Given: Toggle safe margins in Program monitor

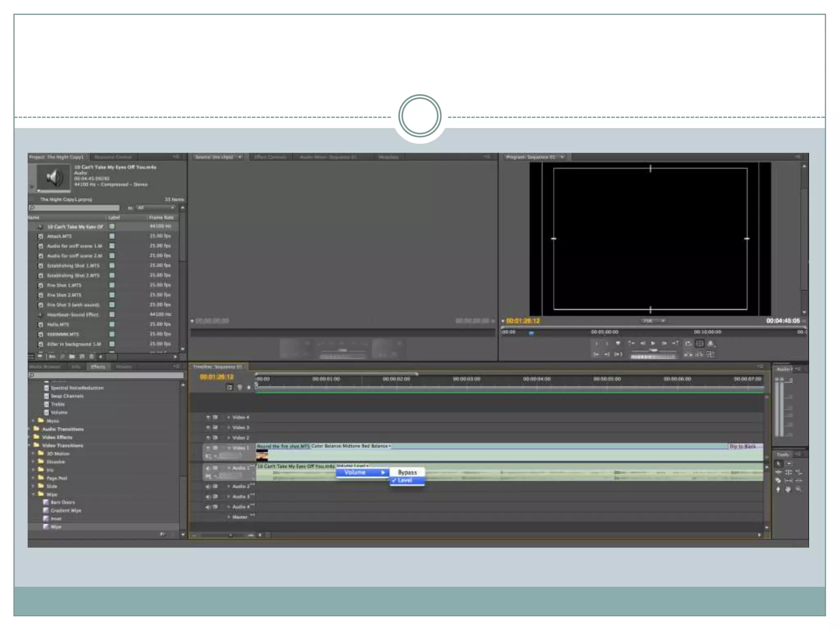Looking at the screenshot, I should 700,344.
